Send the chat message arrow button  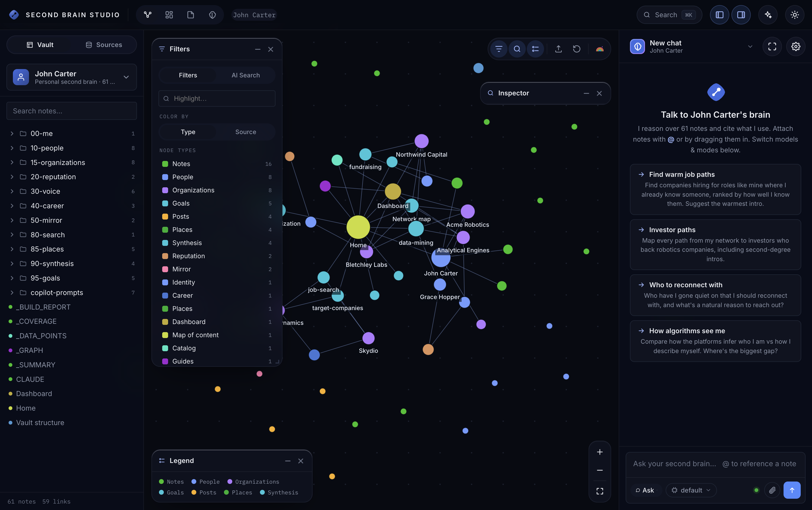pos(792,490)
